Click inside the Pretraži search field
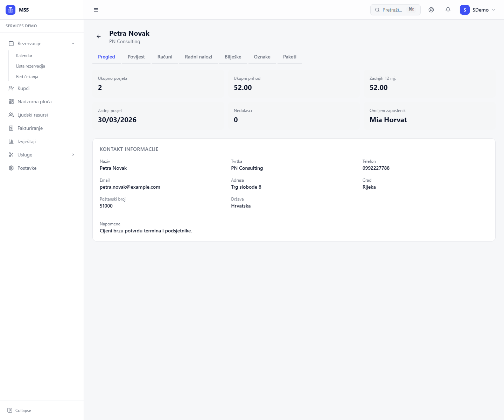Viewport: 504px width, 420px height. pyautogui.click(x=394, y=10)
